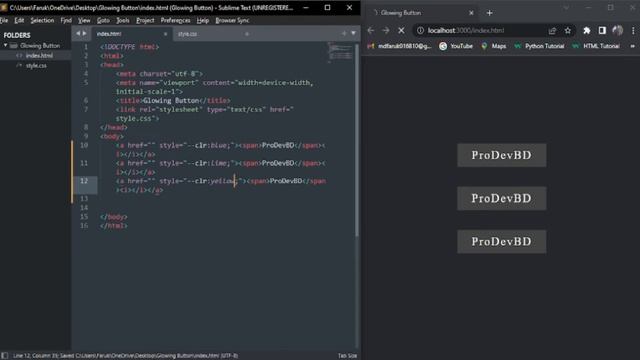
Task: Open the File menu in Sublime Text
Action: pyautogui.click(x=4, y=20)
